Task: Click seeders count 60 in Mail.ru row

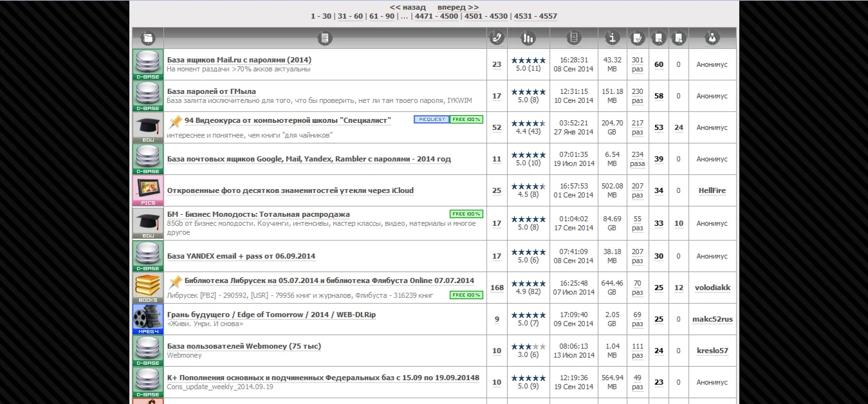Action: tap(659, 64)
